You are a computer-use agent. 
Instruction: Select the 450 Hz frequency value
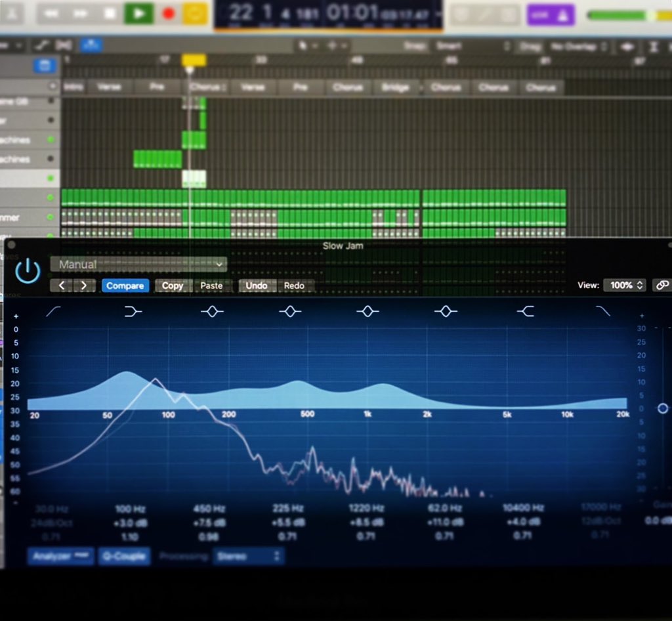point(209,509)
